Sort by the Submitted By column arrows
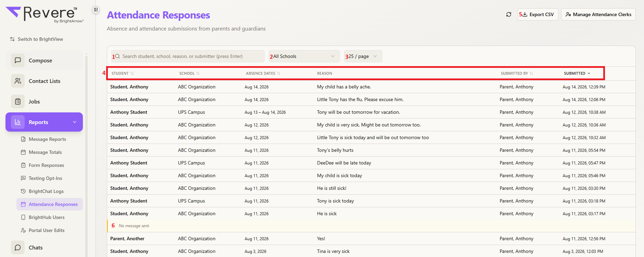The width and height of the screenshot is (644, 257). point(531,73)
